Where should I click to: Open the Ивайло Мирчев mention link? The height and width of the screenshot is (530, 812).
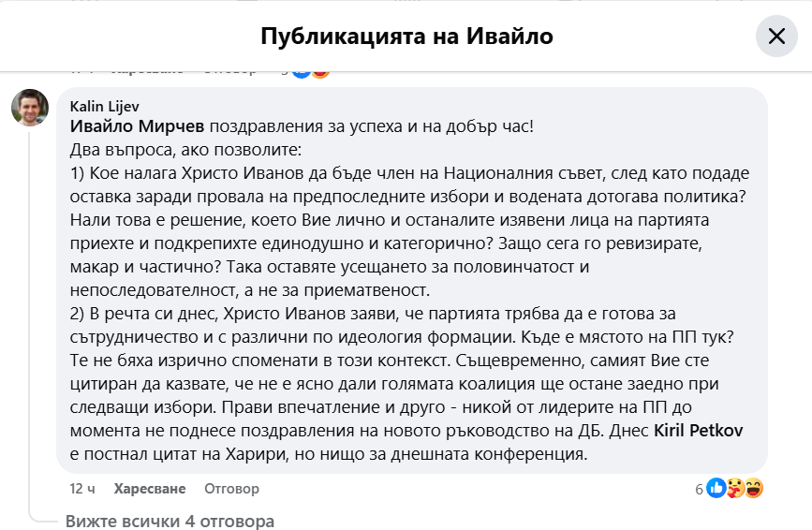[x=138, y=125]
